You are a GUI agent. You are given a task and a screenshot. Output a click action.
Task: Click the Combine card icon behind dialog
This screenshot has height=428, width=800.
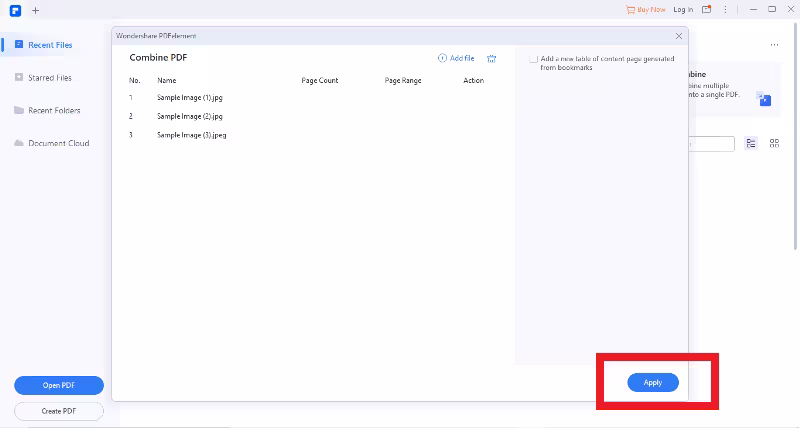pos(764,99)
